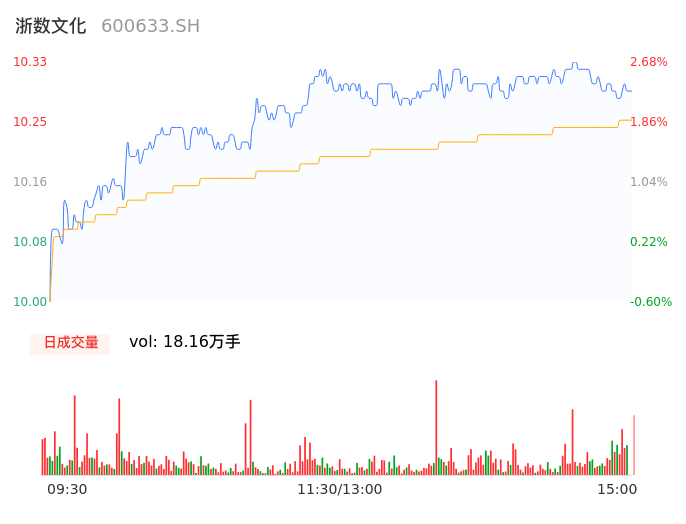Click the 1.04% percentage axis label
The height and width of the screenshot is (524, 686).
(x=649, y=182)
